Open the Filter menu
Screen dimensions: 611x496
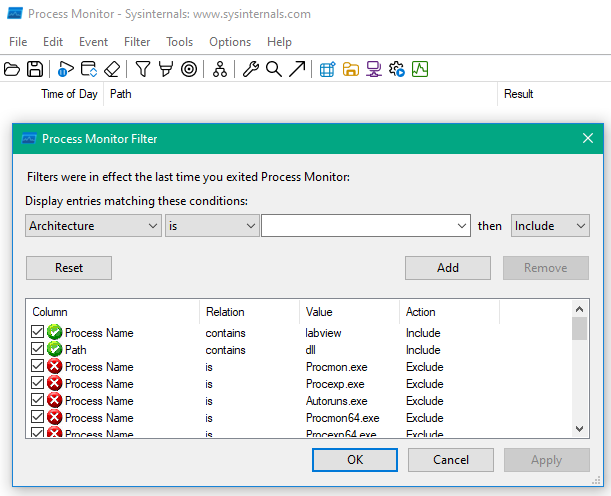[137, 42]
